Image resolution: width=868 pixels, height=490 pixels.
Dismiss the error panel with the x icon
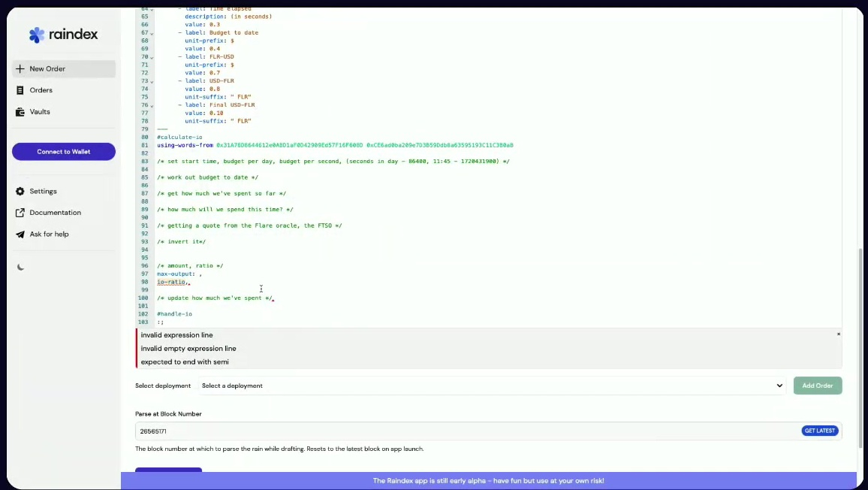pyautogui.click(x=838, y=334)
